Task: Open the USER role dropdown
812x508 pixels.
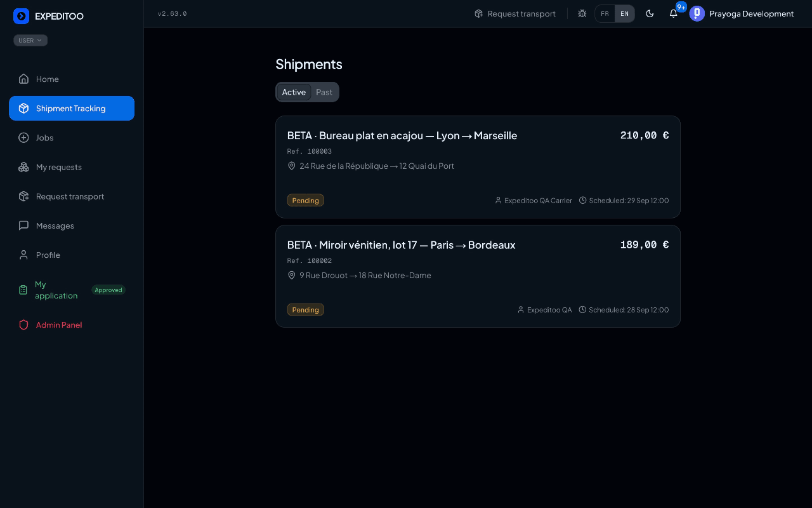Action: pyautogui.click(x=30, y=41)
